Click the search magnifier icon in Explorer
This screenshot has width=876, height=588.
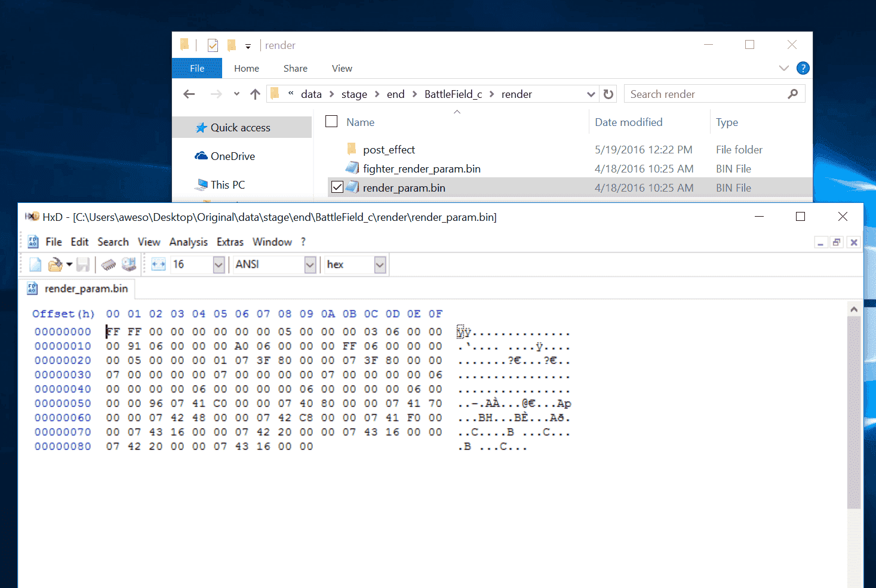point(792,94)
